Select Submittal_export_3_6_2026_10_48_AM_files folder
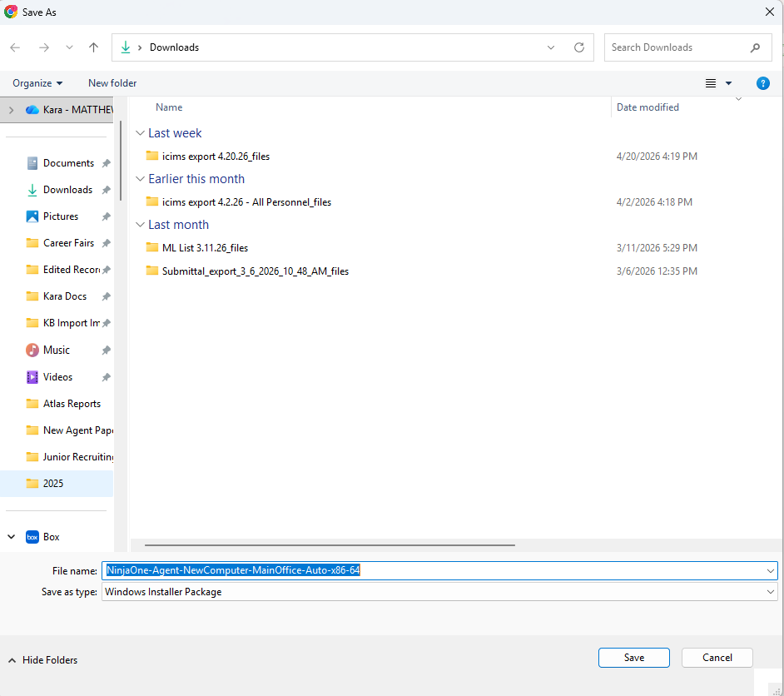The height and width of the screenshot is (696, 784). (255, 271)
